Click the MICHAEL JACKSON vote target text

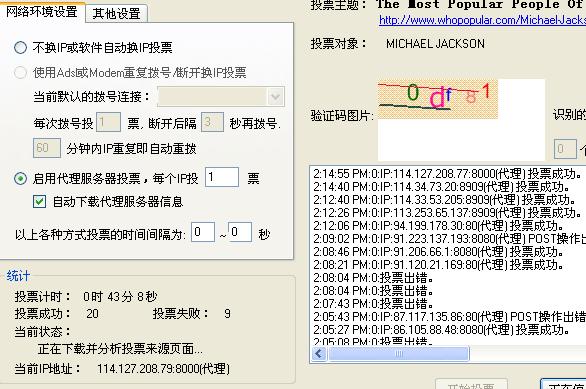pos(435,44)
